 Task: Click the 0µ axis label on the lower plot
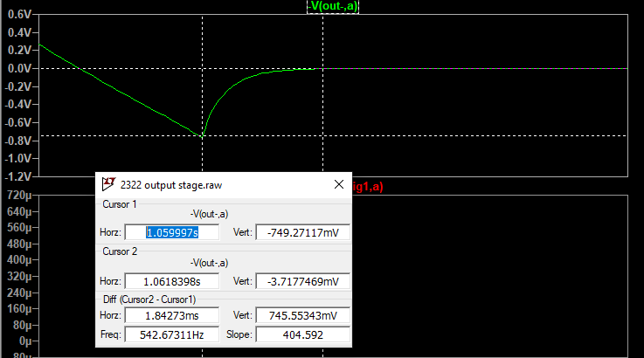coord(25,341)
